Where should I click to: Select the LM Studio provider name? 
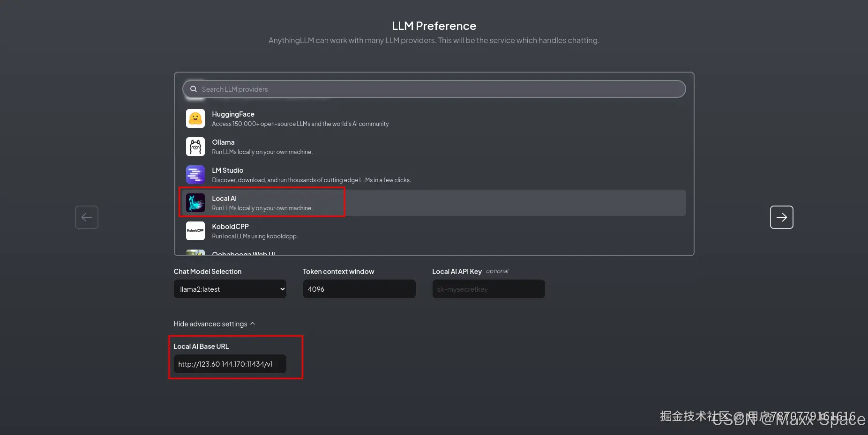(227, 170)
